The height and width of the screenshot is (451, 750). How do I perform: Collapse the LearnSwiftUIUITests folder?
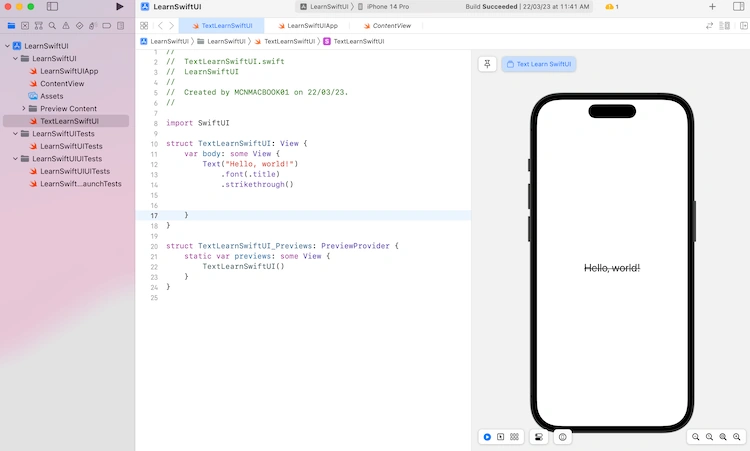(15, 158)
